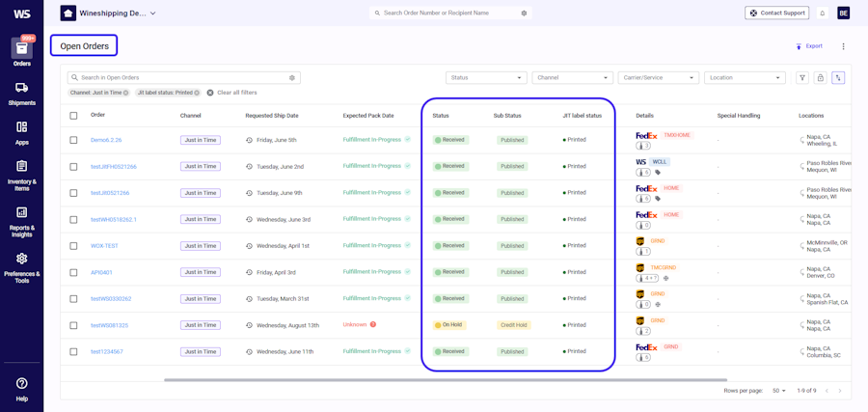Screen dimensions: 868x412
Task: Open Inventory & Items in sidebar
Action: [21, 175]
